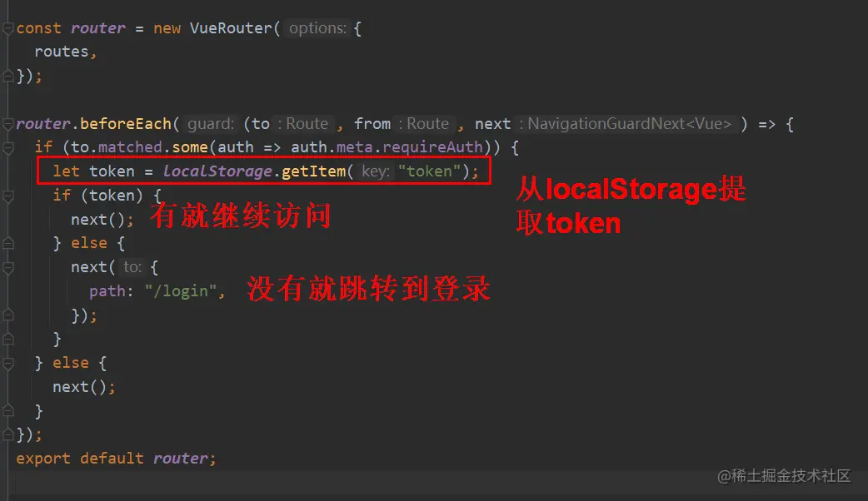This screenshot has height=501, width=868.
Task: Place cursor on localStorage in getItem line
Action: [217, 171]
